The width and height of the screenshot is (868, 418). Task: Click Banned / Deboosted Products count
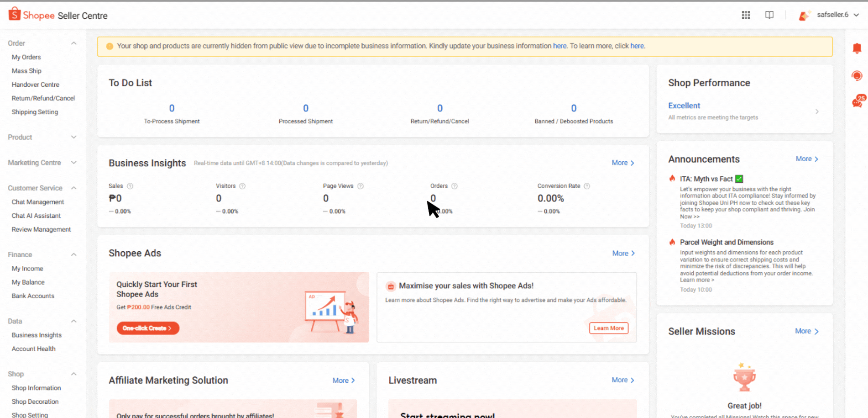(x=574, y=108)
